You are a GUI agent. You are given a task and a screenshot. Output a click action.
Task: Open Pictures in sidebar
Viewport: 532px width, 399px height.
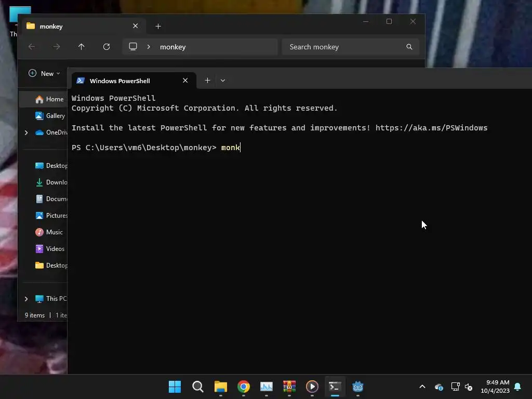(51, 216)
